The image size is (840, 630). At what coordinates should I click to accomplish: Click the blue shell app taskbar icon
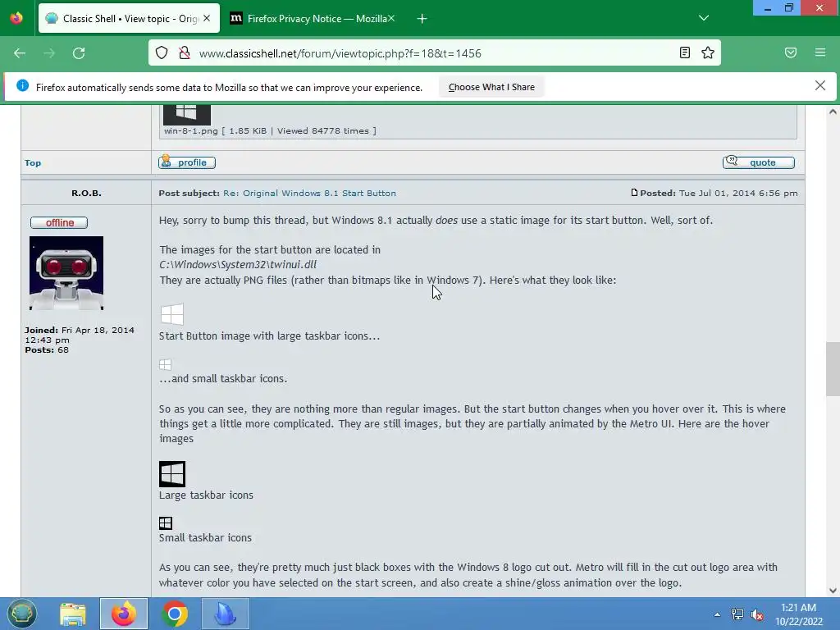225,614
